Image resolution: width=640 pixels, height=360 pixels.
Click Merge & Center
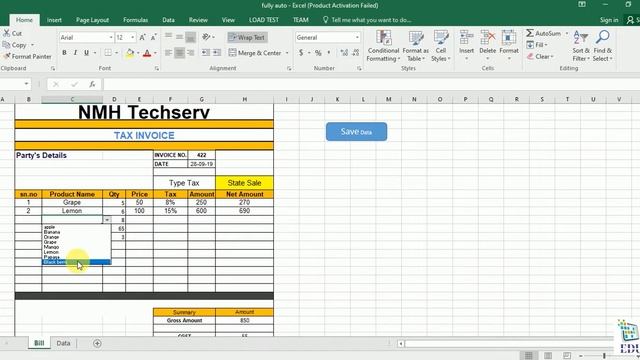pos(255,53)
